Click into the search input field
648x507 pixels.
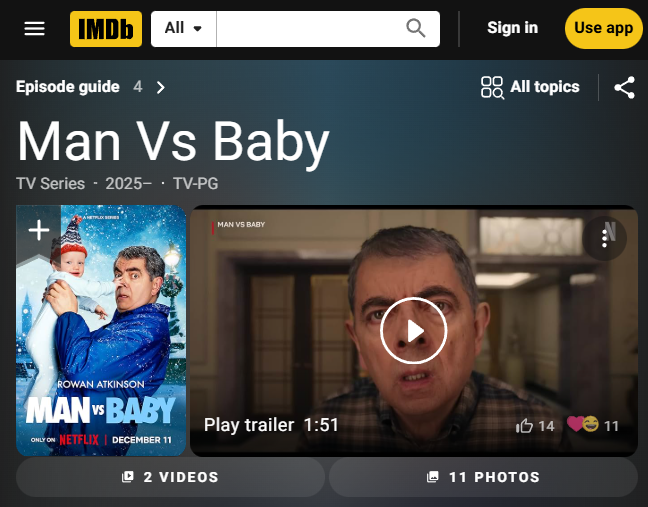[310, 29]
